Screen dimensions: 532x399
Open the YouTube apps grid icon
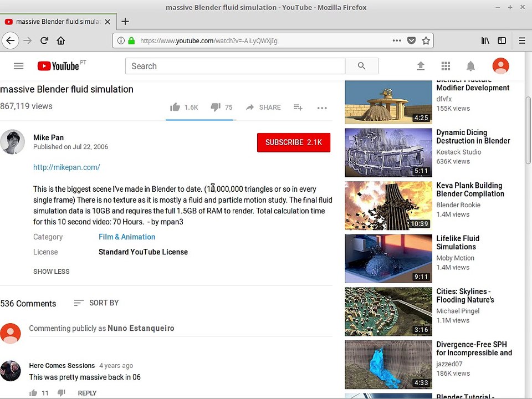(446, 66)
